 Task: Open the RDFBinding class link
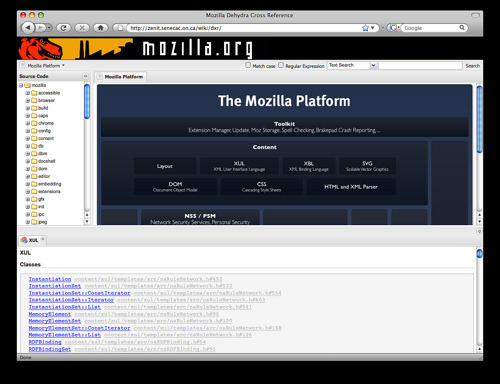coord(45,342)
